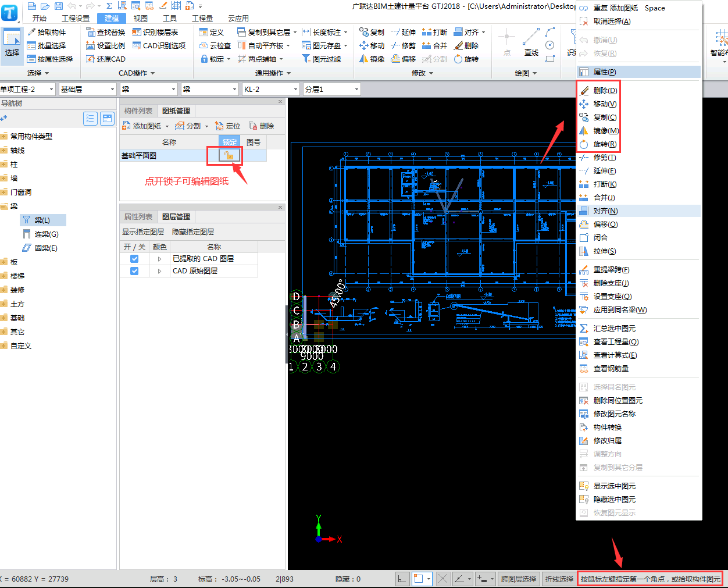
Task: Toggle lock for 基础平面图 drawing
Action: pos(229,155)
